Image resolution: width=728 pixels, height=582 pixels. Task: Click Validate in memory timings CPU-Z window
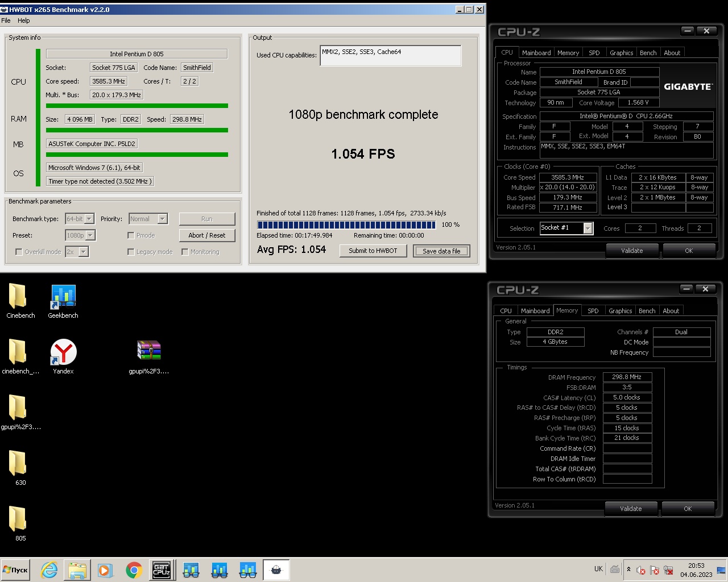(631, 509)
